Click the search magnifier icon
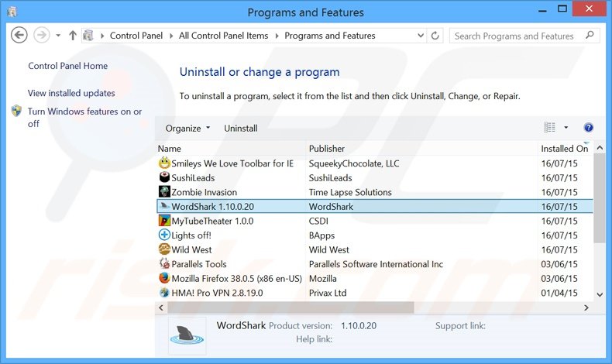612x364 pixels. [590, 36]
